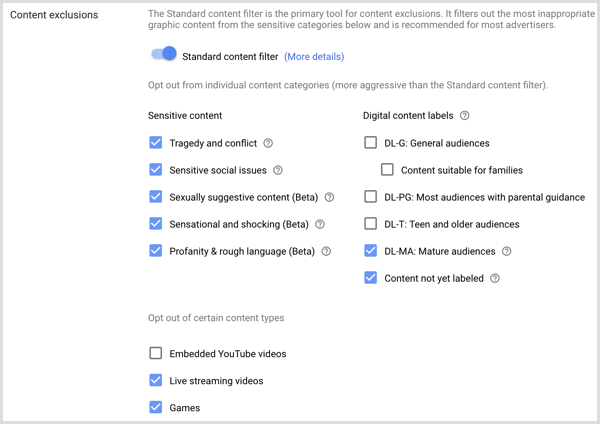Open the More details link
This screenshot has height=424, width=600.
click(314, 57)
